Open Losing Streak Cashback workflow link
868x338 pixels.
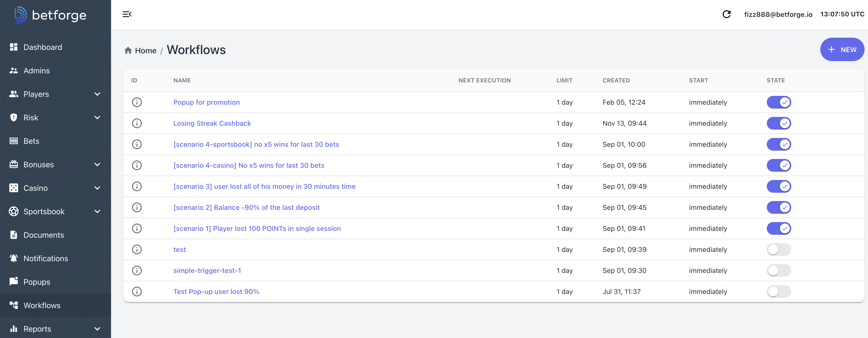coord(212,123)
